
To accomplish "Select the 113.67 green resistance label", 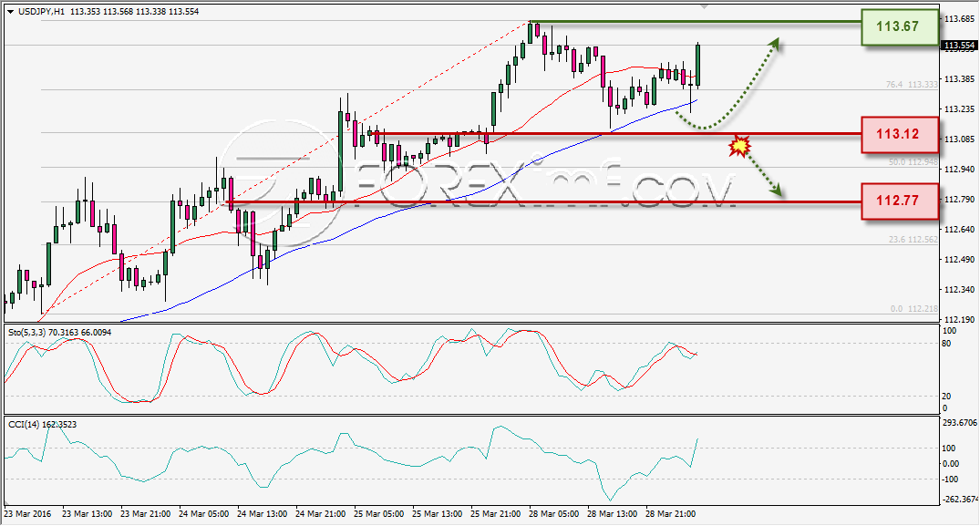I will click(900, 26).
